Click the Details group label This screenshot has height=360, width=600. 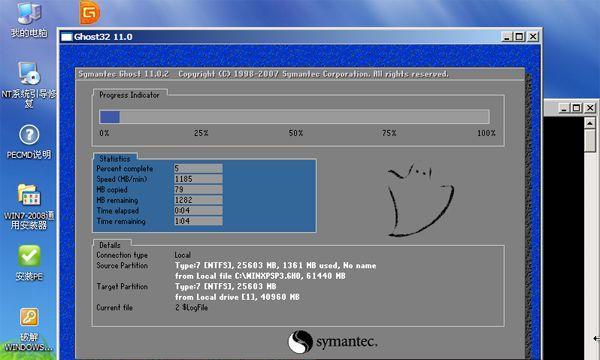click(109, 245)
